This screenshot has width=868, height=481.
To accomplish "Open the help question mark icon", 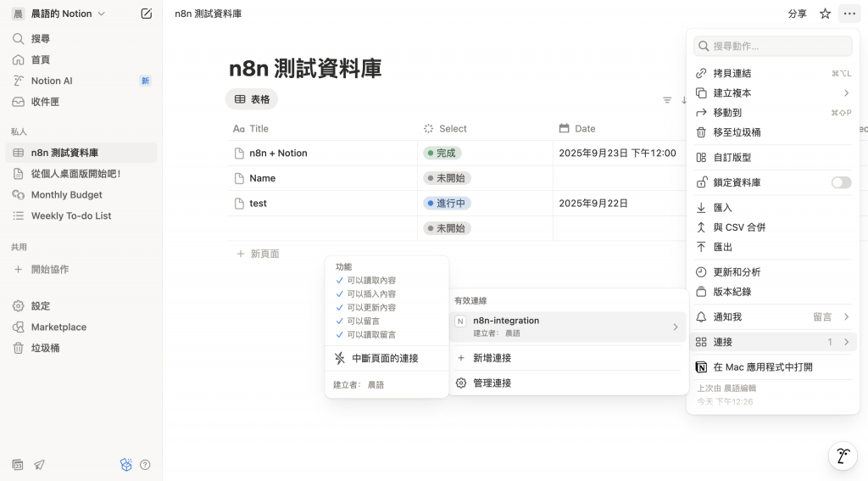I will (145, 465).
